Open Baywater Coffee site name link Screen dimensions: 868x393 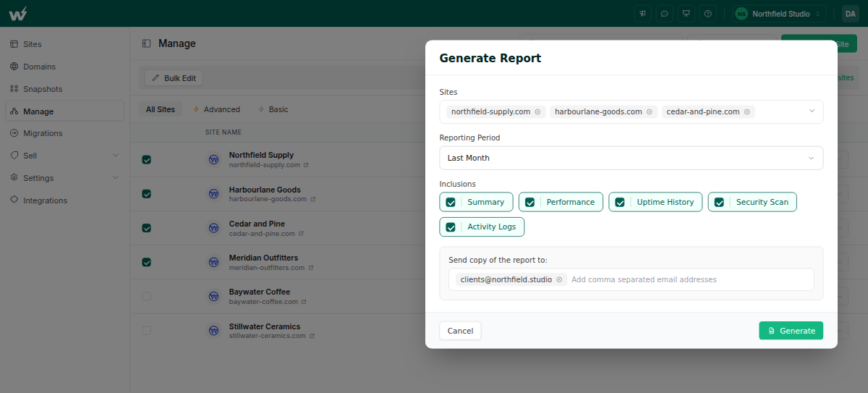(260, 292)
